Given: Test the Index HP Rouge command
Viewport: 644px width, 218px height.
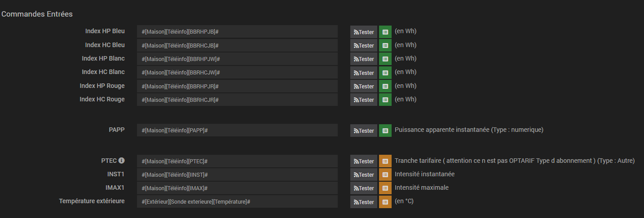Looking at the screenshot, I should pos(364,86).
